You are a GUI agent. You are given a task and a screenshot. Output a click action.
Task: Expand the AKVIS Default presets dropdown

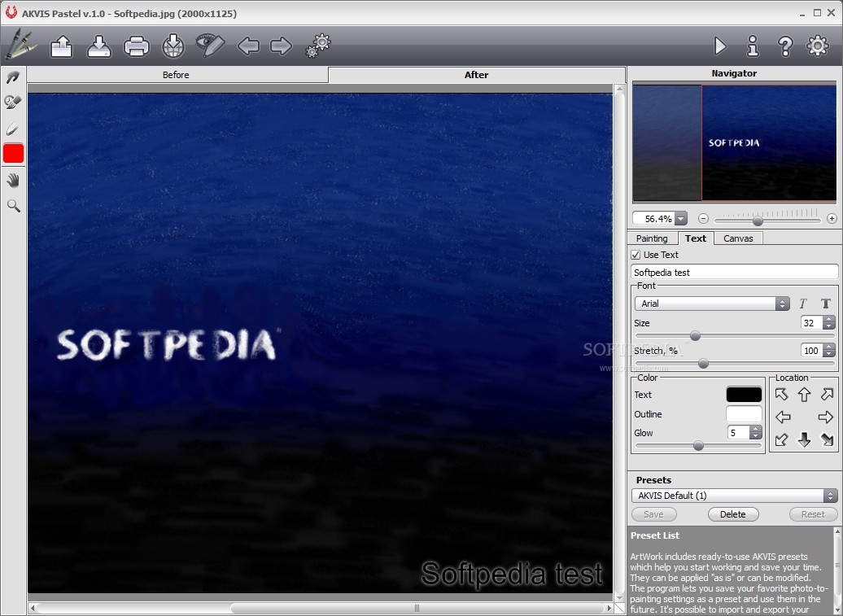pos(735,496)
